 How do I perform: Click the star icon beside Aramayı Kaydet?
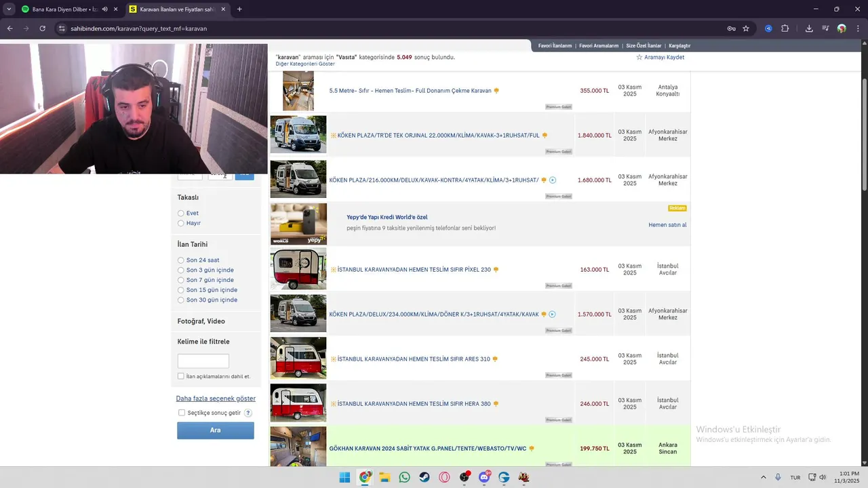pyautogui.click(x=639, y=58)
